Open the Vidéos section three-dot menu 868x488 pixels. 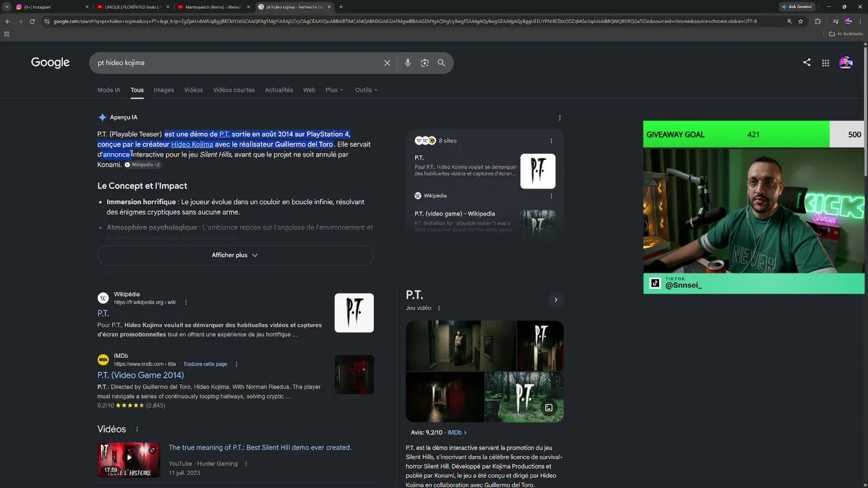(x=137, y=429)
